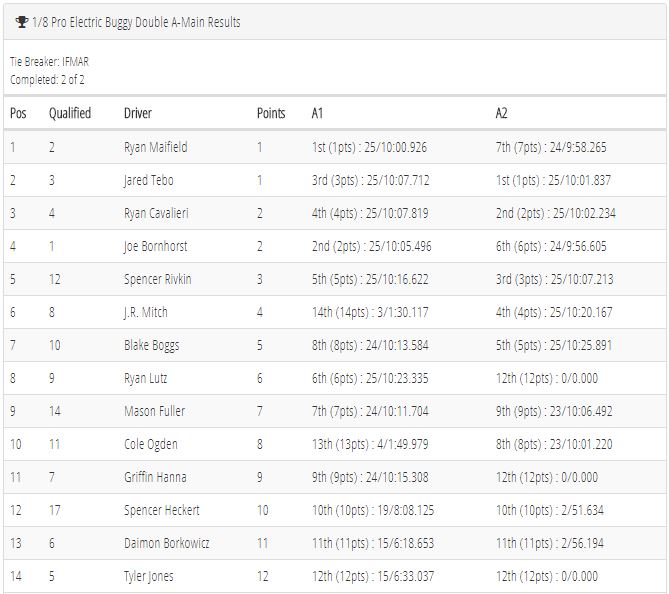Image resolution: width=669 pixels, height=594 pixels.
Task: Select the Points column header
Action: [271, 114]
